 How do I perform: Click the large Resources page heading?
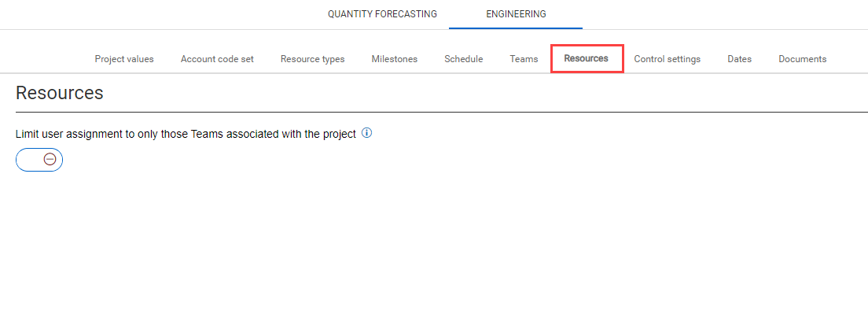coord(59,93)
